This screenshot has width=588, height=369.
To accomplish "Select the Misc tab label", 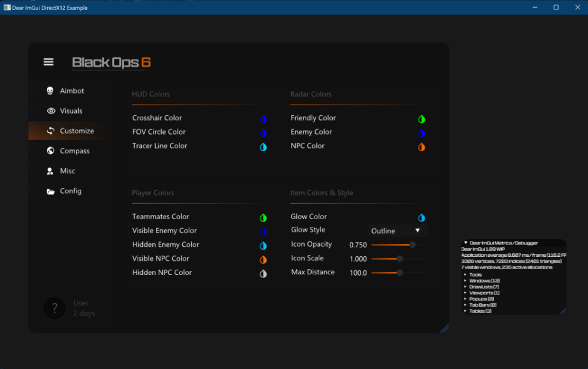I will pos(68,171).
